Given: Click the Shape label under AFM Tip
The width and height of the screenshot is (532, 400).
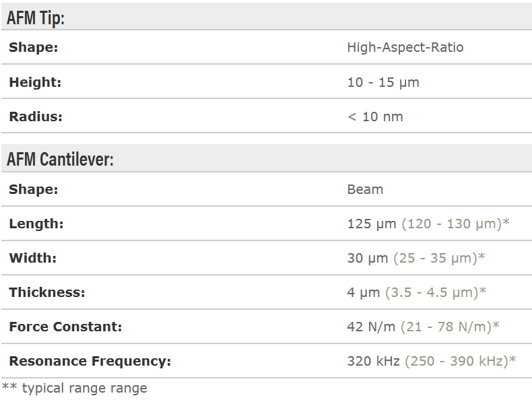Looking at the screenshot, I should coord(34,48).
